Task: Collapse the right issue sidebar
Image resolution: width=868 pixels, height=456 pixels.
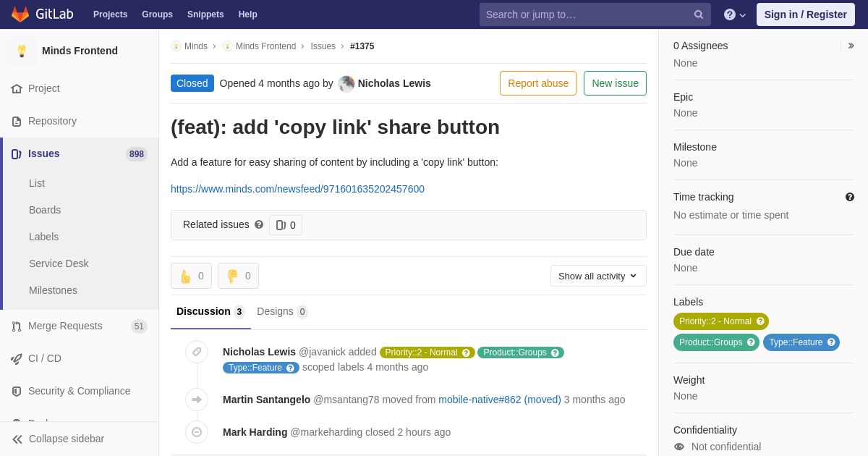Action: click(851, 46)
